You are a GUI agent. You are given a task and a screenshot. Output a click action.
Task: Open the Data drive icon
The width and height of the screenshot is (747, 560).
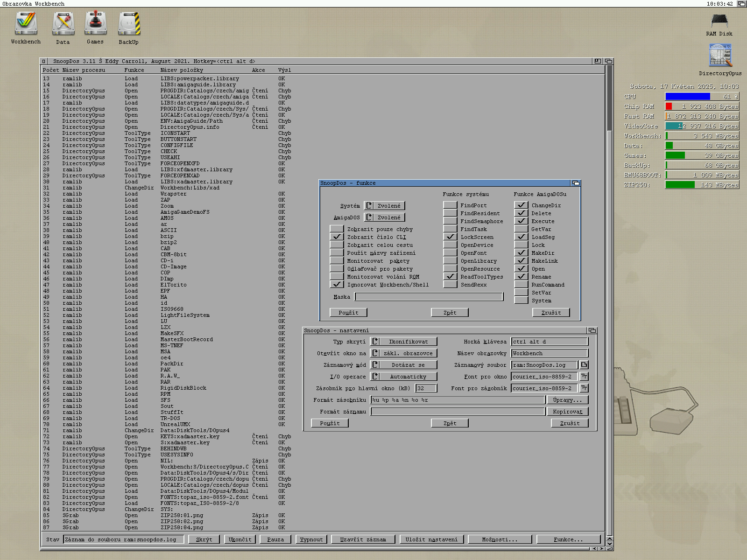click(x=63, y=24)
